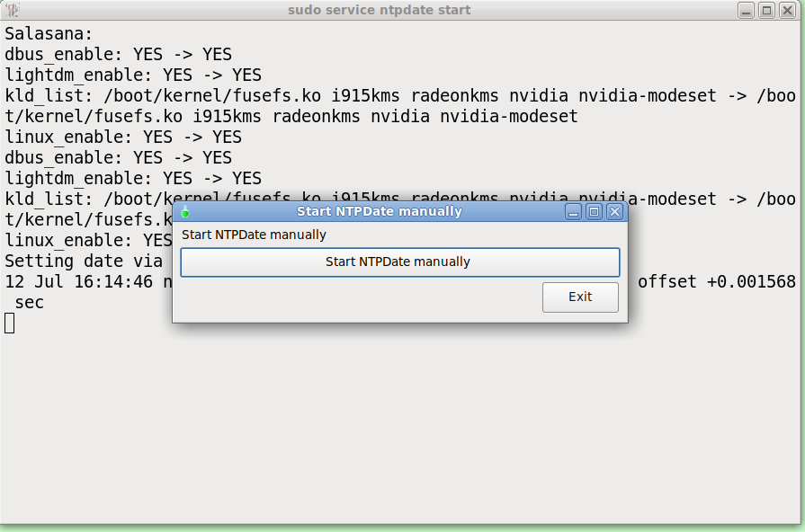Close the Start NTPDate manually dialog
805x532 pixels.
click(x=614, y=211)
